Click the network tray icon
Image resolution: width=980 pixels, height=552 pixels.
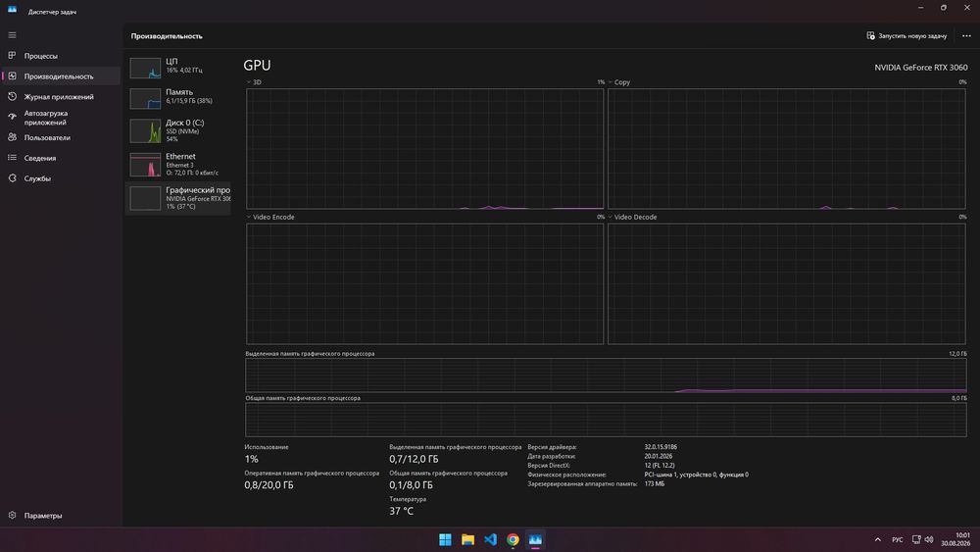(x=916, y=539)
